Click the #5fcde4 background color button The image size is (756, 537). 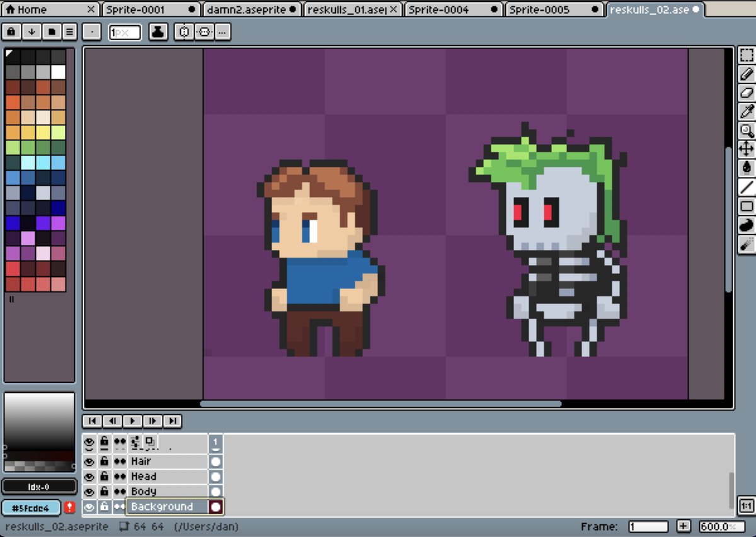click(x=31, y=507)
